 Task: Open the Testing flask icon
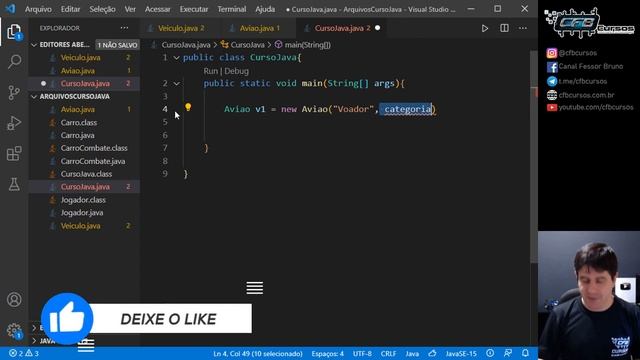click(14, 184)
